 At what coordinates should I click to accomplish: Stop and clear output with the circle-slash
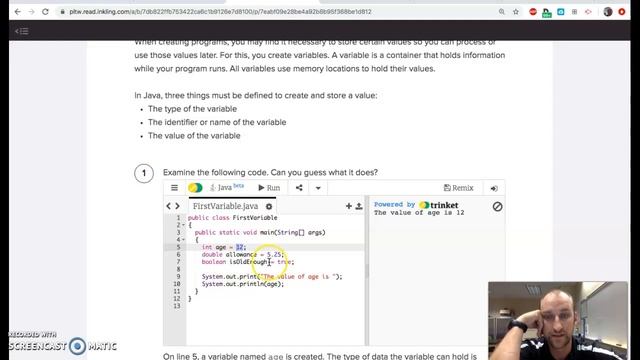point(497,207)
